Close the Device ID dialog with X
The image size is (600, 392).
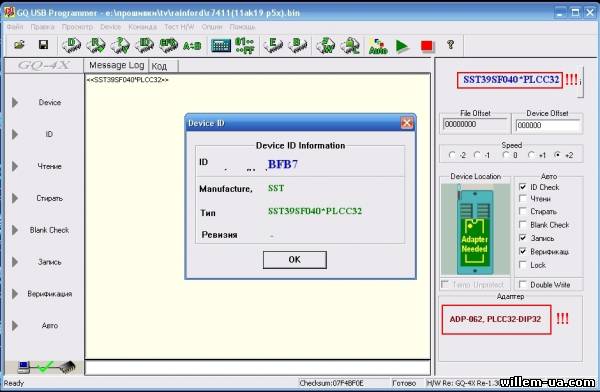click(x=407, y=123)
